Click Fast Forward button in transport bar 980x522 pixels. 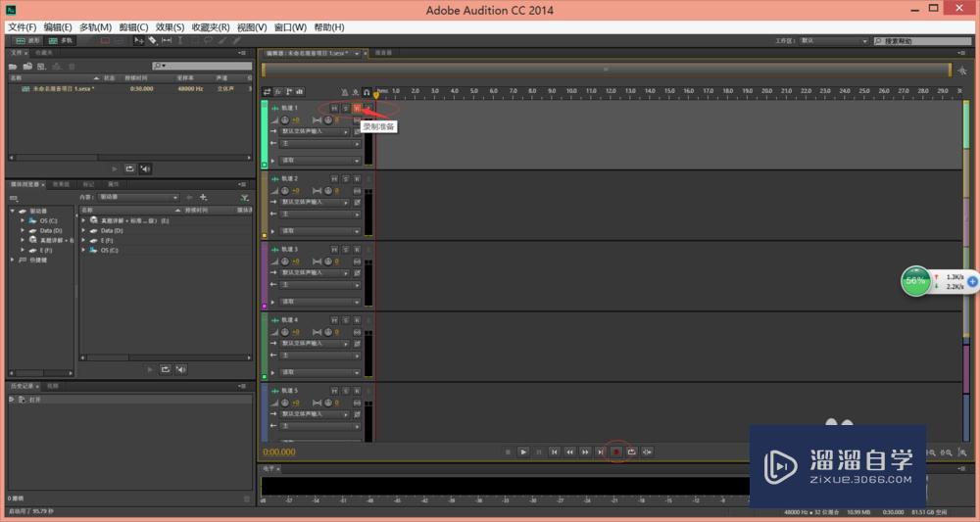(585, 451)
